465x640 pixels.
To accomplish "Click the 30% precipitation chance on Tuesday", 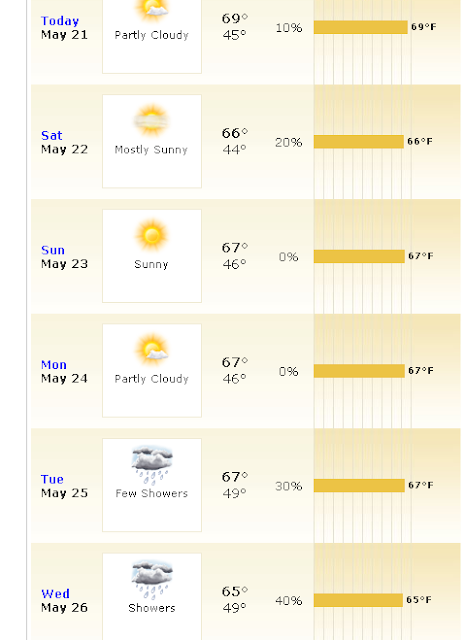I will pos(289,486).
